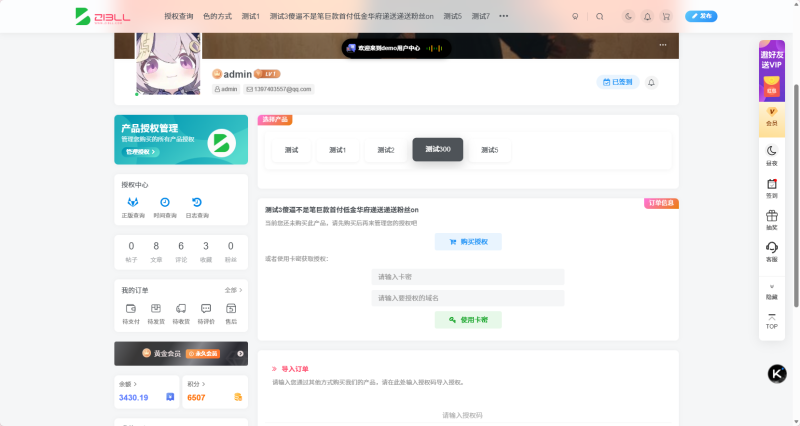This screenshot has height=426, width=800.
Task: Open the long 测试3 navigation menu item
Action: click(352, 16)
